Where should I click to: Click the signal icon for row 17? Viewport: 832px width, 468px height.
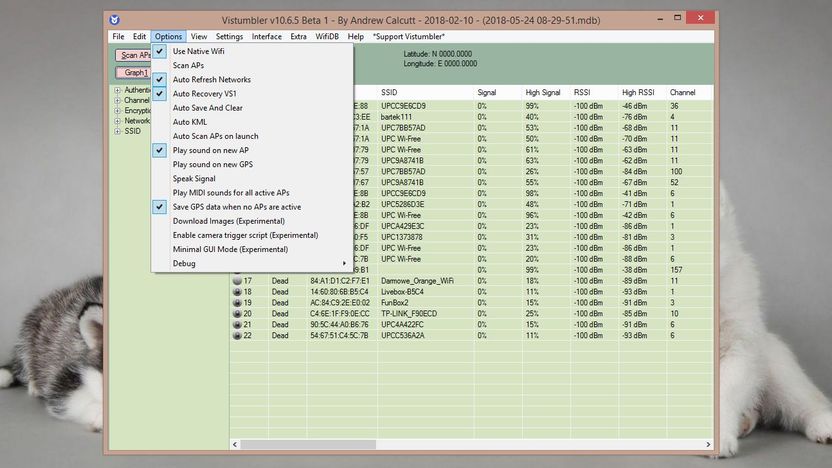point(237,281)
